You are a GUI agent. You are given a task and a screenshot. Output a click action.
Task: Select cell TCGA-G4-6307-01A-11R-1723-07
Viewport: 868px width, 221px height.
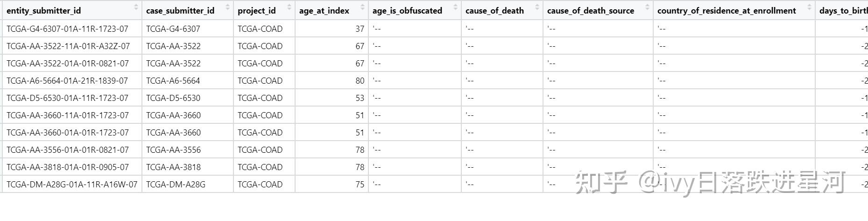67,29
